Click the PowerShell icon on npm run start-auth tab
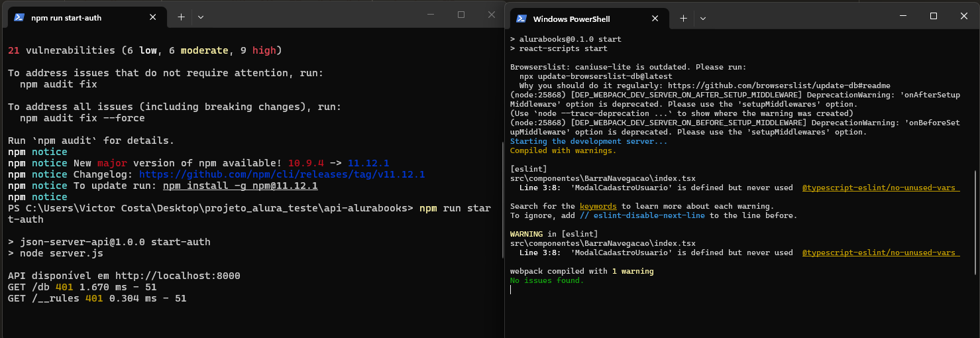 point(20,18)
